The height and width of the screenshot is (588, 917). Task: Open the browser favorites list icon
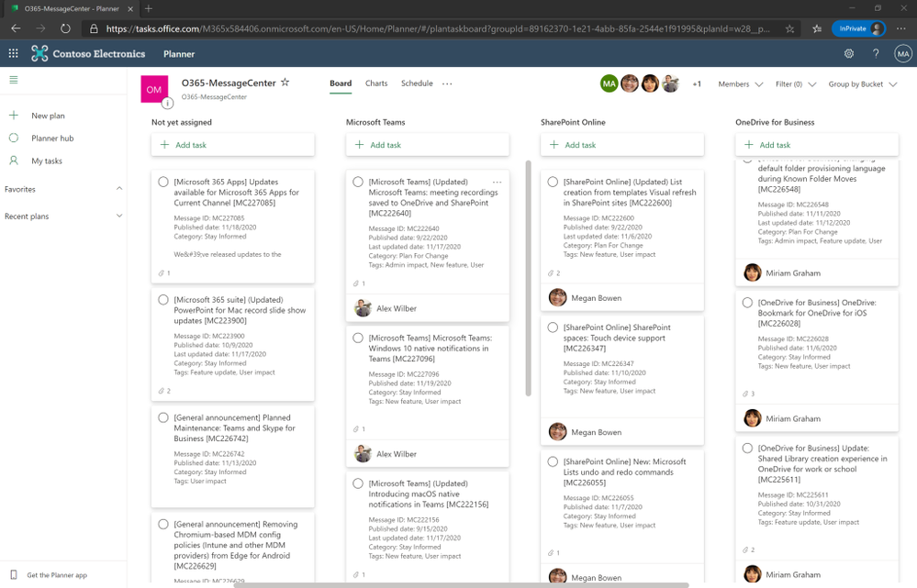pos(817,28)
